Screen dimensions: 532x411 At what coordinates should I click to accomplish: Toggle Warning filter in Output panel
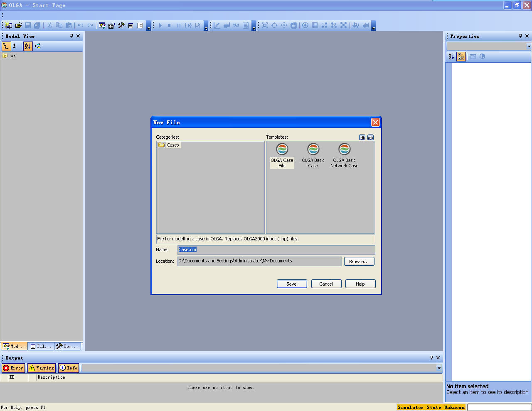42,368
